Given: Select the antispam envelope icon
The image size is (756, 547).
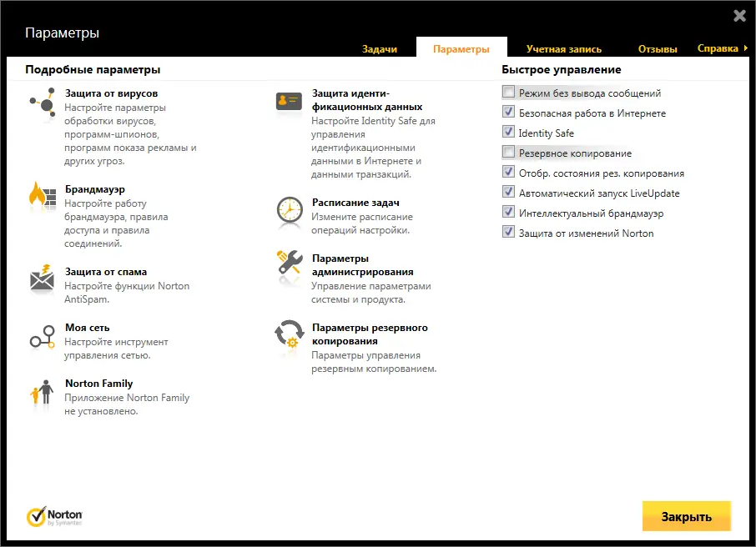Looking at the screenshot, I should coord(42,278).
